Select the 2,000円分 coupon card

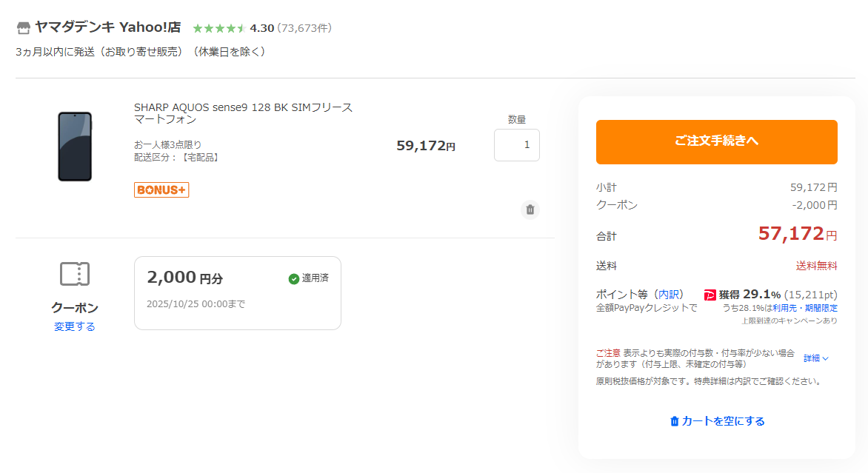tap(237, 293)
